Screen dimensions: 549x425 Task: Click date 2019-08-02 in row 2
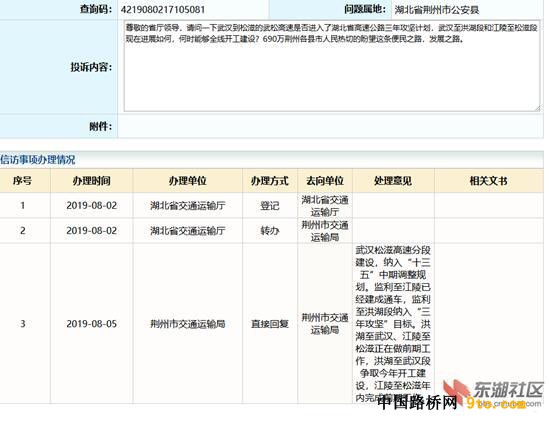91,231
